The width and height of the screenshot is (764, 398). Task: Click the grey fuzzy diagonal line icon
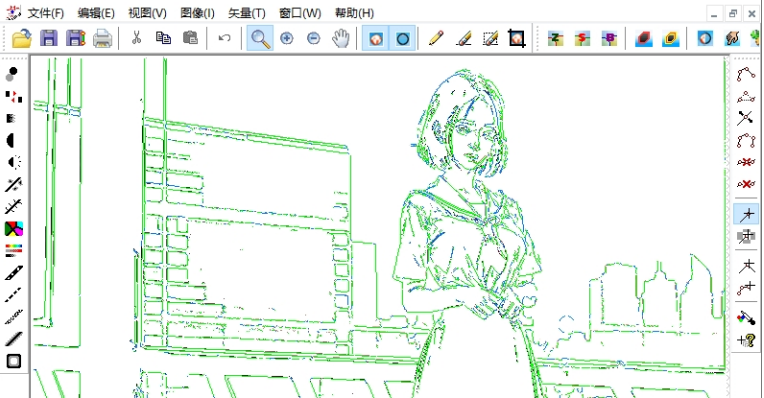click(x=14, y=317)
